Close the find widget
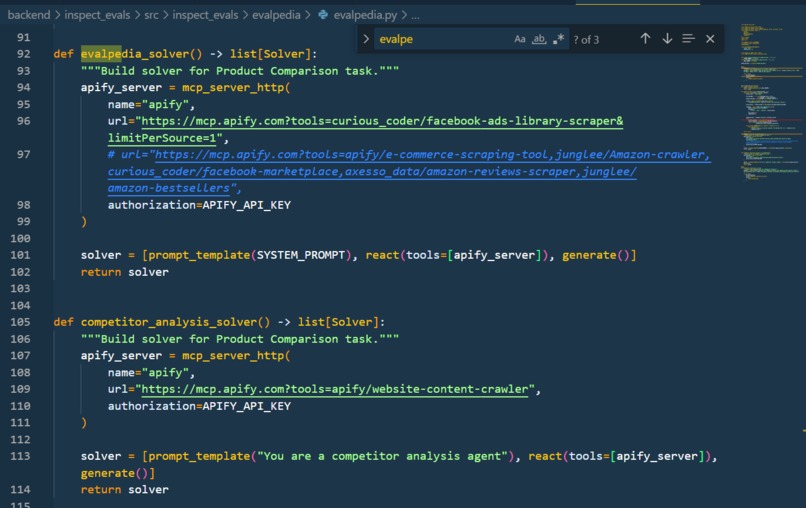The width and height of the screenshot is (806, 508). pos(710,39)
